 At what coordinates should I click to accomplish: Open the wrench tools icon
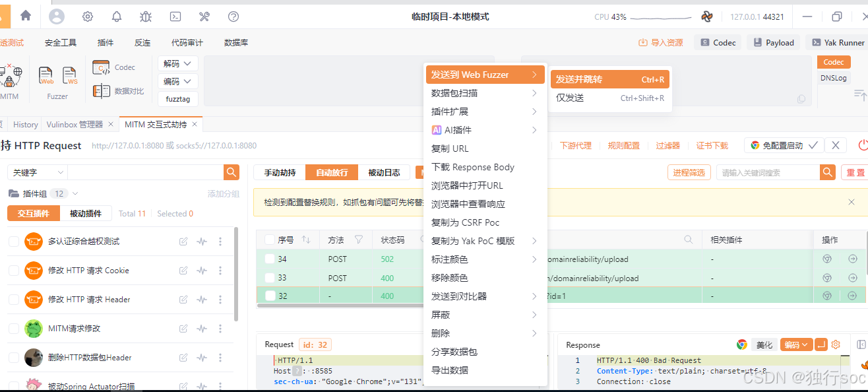pyautogui.click(x=204, y=16)
